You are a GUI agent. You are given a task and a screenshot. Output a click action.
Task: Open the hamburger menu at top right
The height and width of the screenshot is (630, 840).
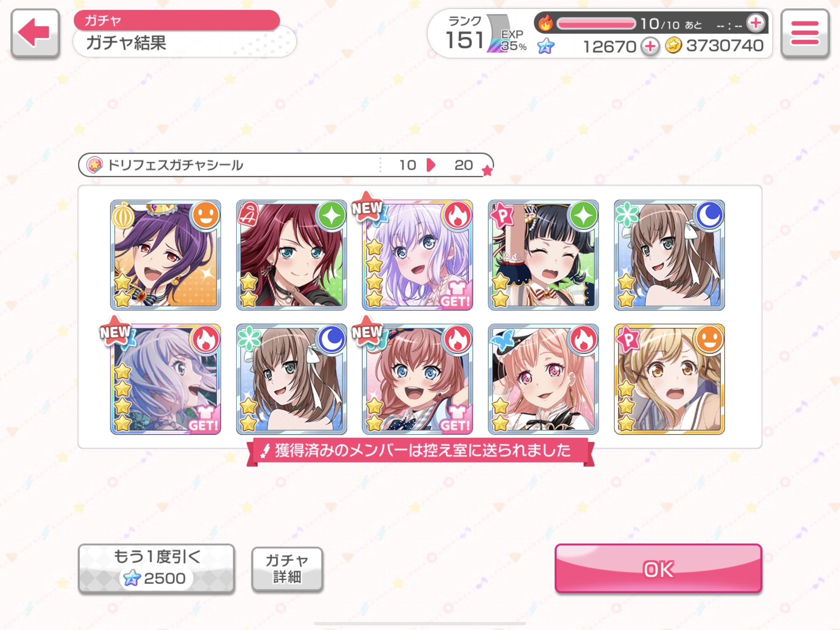(x=805, y=33)
